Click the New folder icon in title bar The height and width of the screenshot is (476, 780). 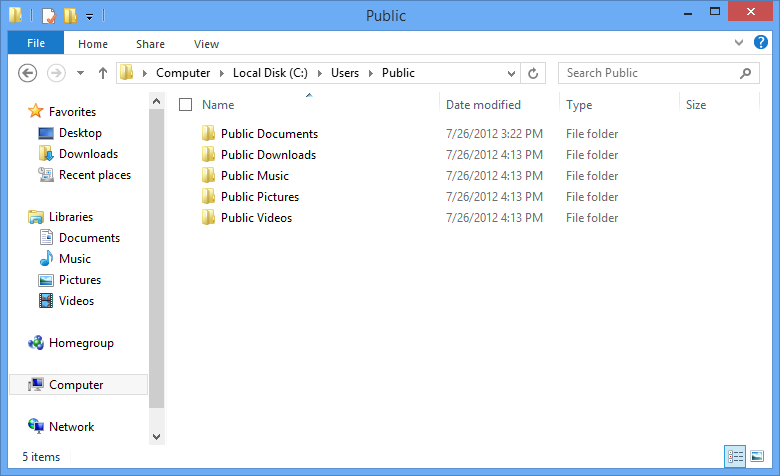pos(70,16)
